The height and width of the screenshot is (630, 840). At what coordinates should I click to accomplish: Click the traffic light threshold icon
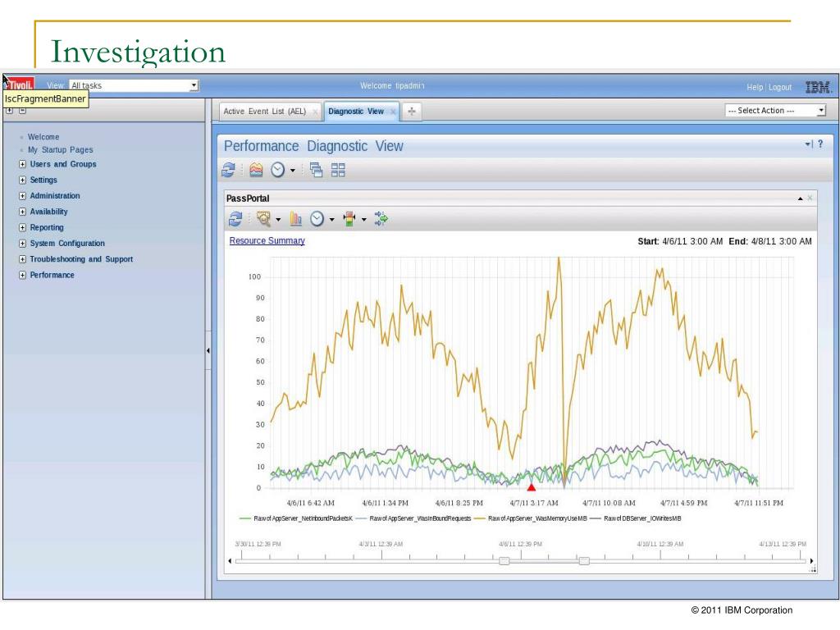pos(349,218)
